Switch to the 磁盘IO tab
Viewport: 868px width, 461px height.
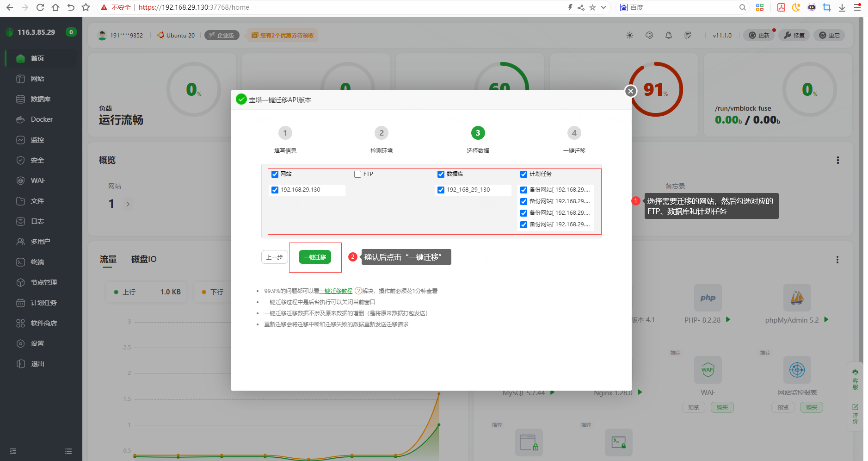click(x=143, y=259)
